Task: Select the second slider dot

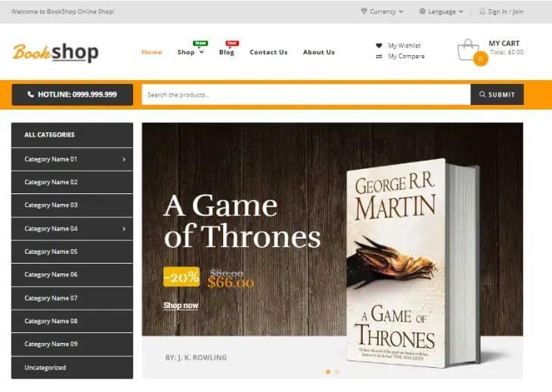Action: tap(337, 372)
